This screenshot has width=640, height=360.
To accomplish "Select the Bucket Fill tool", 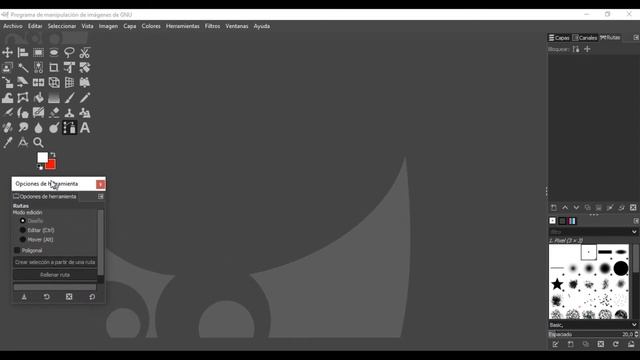I will point(38,98).
